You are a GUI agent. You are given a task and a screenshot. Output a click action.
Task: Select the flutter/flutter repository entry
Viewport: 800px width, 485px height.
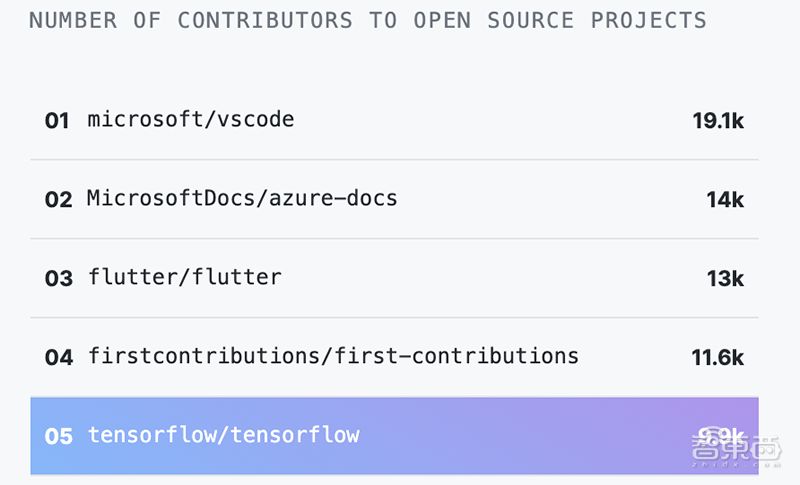click(184, 277)
